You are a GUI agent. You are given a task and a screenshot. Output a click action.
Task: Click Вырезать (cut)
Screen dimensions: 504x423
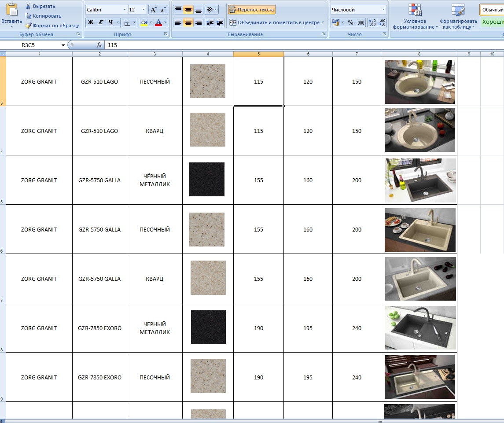click(x=40, y=6)
